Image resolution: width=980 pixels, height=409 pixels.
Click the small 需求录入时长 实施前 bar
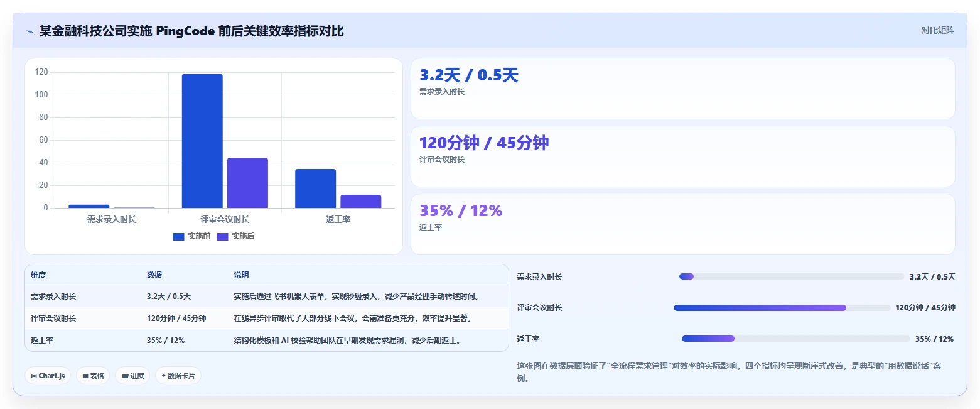click(89, 206)
